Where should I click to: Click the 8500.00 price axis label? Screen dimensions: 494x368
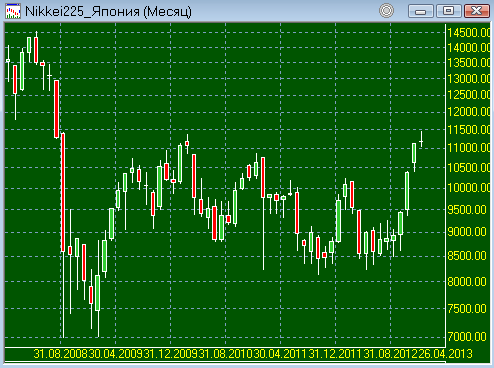pos(467,256)
